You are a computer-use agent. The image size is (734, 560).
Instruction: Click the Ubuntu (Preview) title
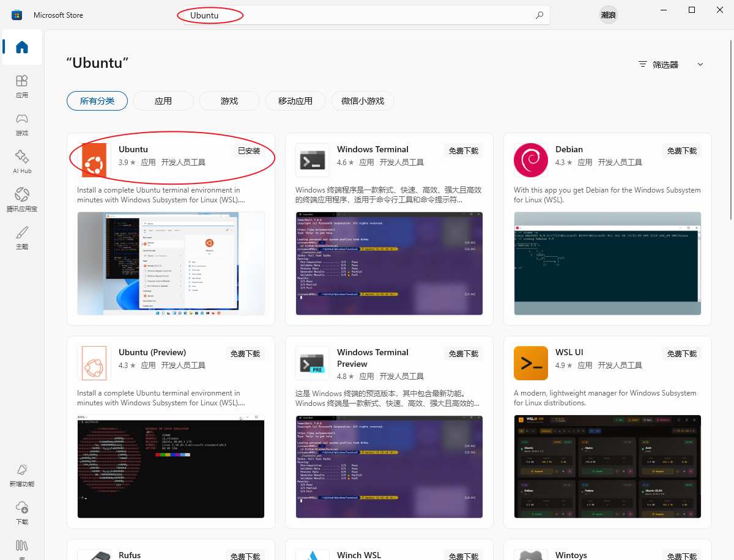[152, 352]
